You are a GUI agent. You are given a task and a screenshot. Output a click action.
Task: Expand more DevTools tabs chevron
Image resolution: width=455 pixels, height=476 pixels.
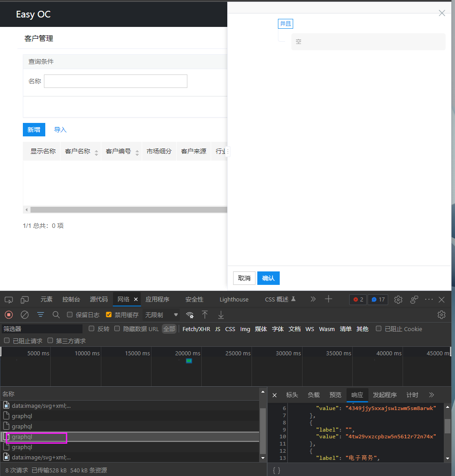point(313,299)
